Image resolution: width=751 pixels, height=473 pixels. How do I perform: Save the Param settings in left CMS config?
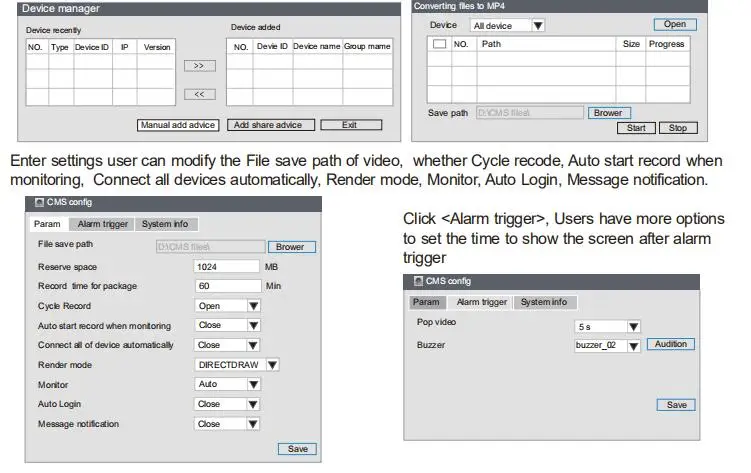tap(297, 449)
